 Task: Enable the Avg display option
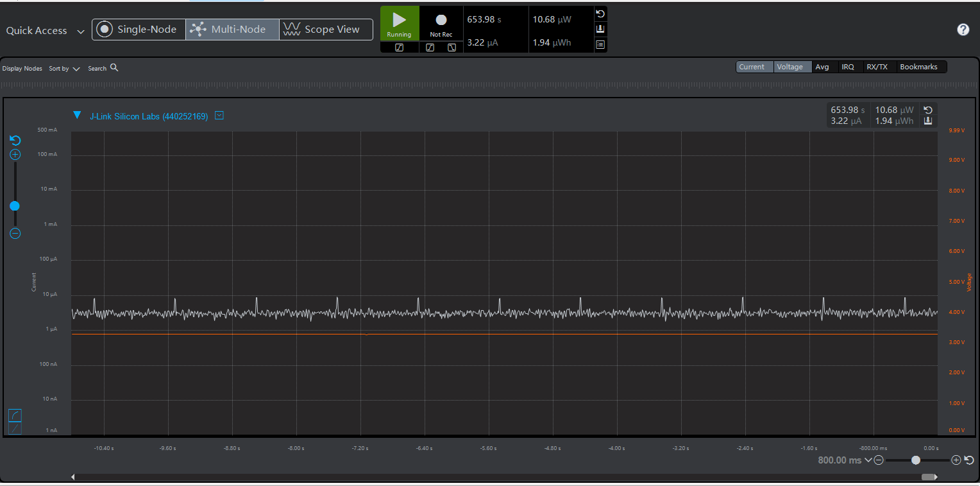822,67
